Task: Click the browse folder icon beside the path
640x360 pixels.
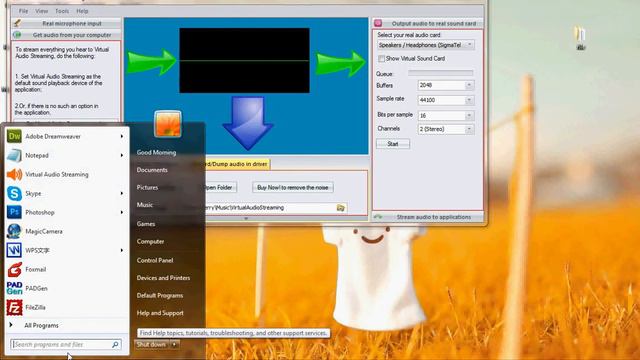Action: [x=340, y=208]
